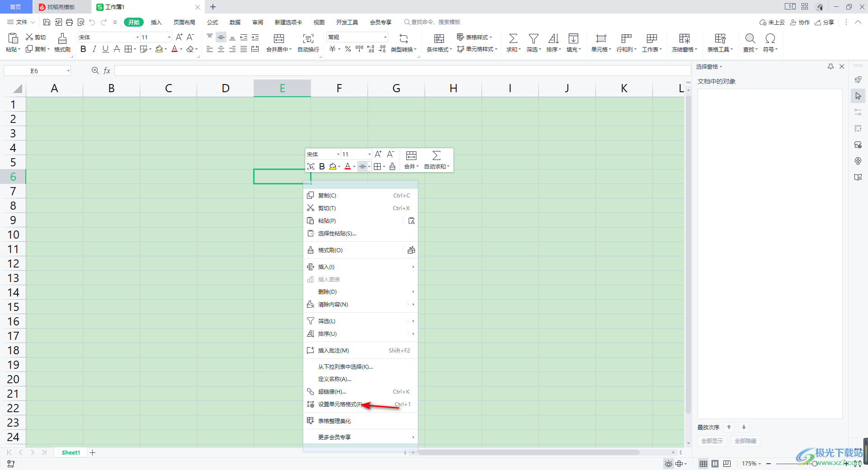The width and height of the screenshot is (868, 470).
Task: Open the mini toolbar font size dropdown
Action: pos(369,155)
